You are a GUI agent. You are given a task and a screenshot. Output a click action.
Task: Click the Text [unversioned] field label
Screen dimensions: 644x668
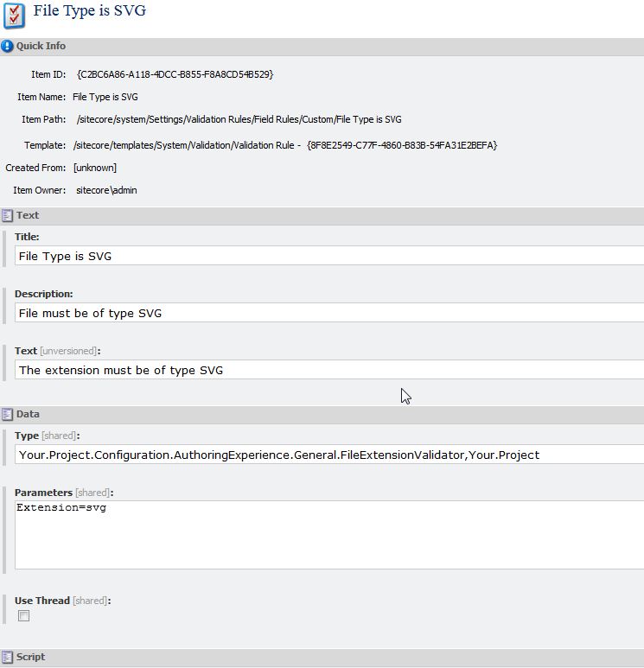(x=58, y=351)
